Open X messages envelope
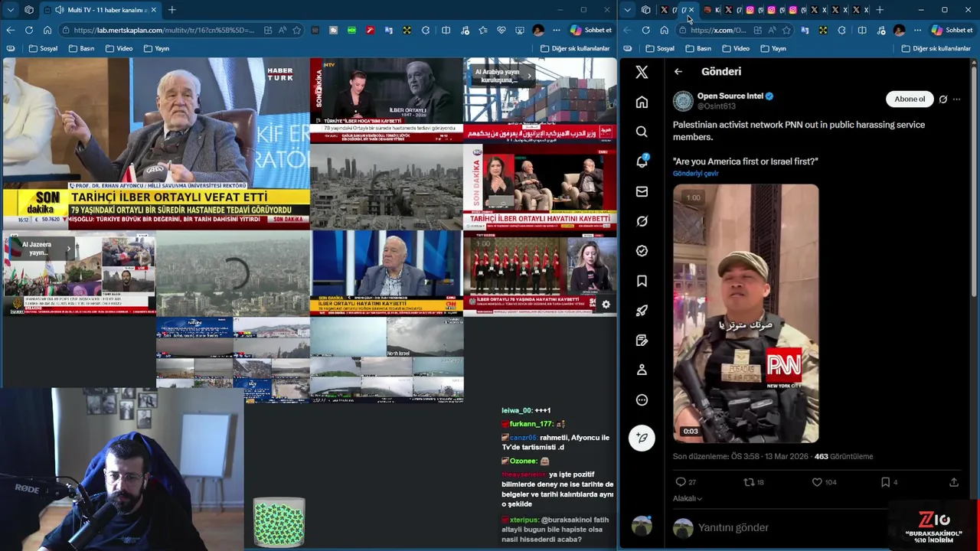This screenshot has height=551, width=980. pyautogui.click(x=642, y=191)
